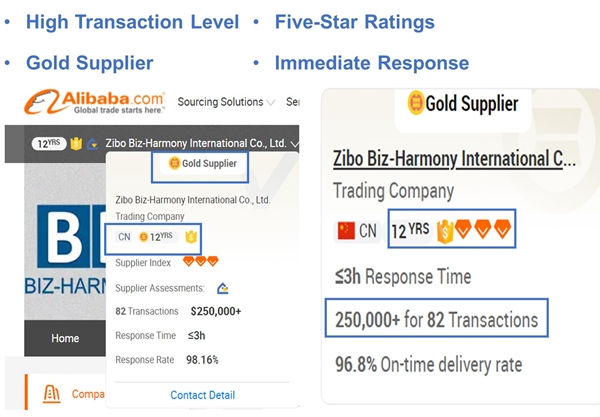Open the Home tab
Viewport: 600px width, 417px height.
65,338
